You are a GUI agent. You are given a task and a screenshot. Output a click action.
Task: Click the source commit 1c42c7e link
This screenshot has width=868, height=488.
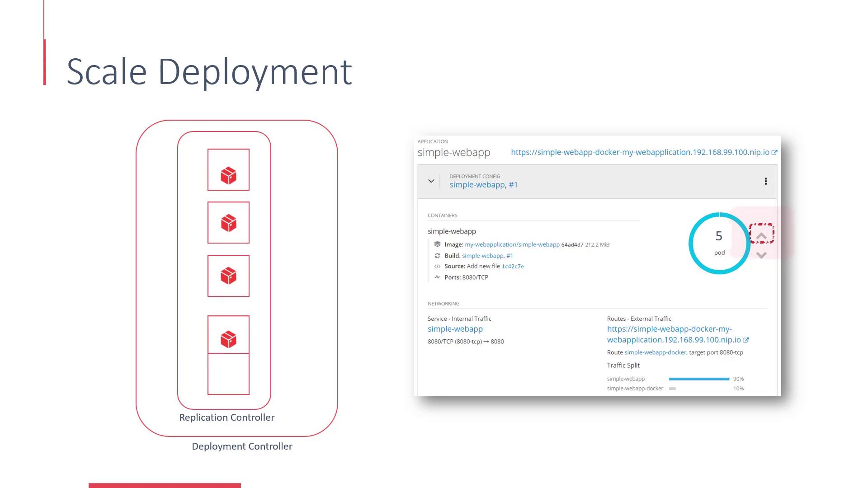pyautogui.click(x=513, y=267)
